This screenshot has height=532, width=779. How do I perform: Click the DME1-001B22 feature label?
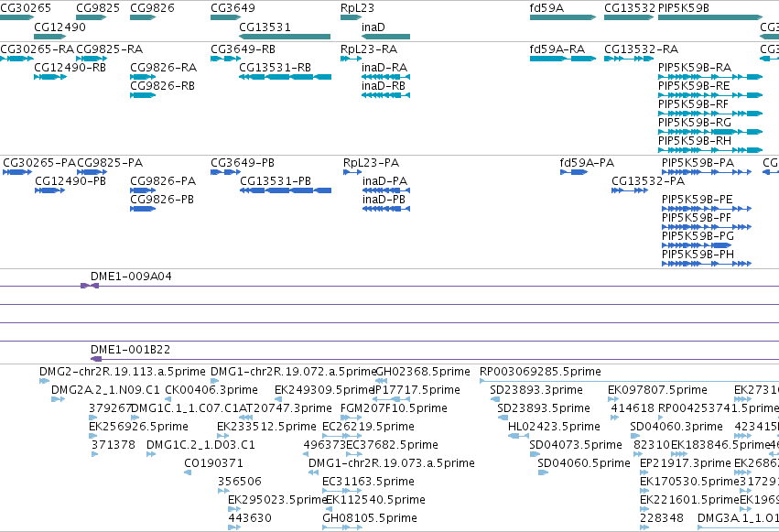130,349
